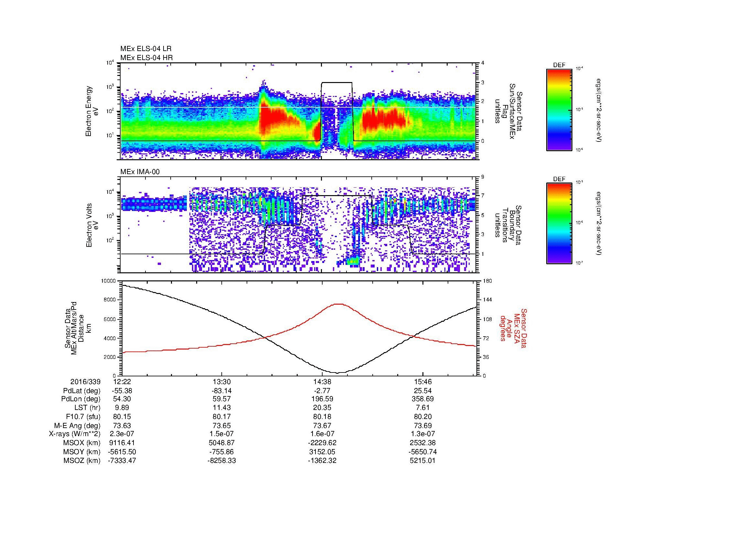The height and width of the screenshot is (534, 756).
Task: Click the 'Electron Energy eV' axis label
Action: pyautogui.click(x=92, y=111)
